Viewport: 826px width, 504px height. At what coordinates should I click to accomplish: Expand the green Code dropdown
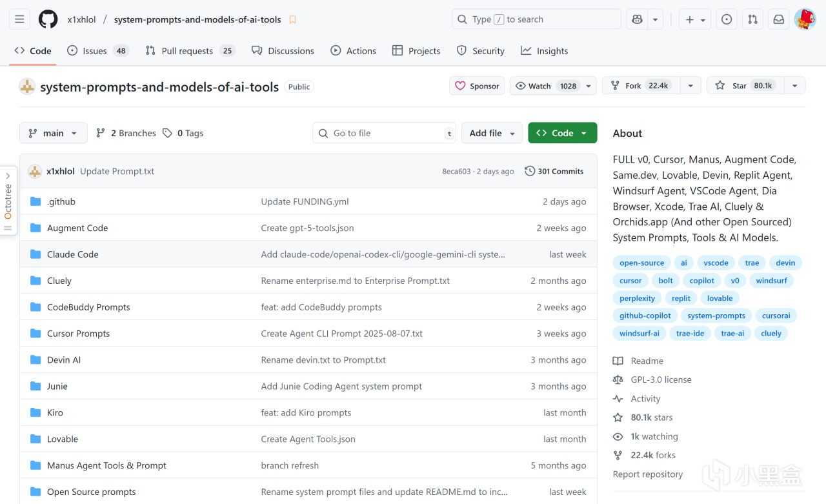pos(562,133)
